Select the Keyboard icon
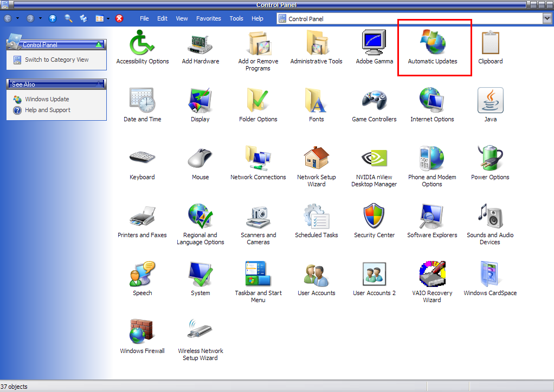This screenshot has width=554, height=392. click(x=142, y=158)
